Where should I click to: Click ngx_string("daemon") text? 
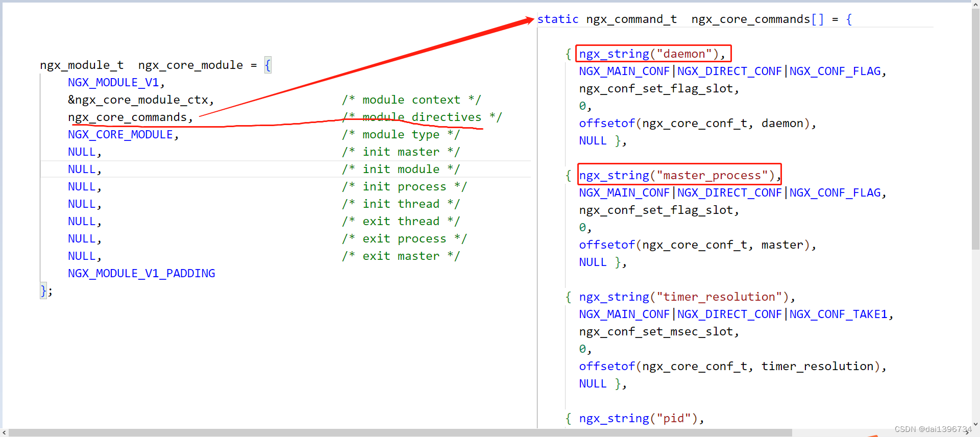tap(652, 54)
